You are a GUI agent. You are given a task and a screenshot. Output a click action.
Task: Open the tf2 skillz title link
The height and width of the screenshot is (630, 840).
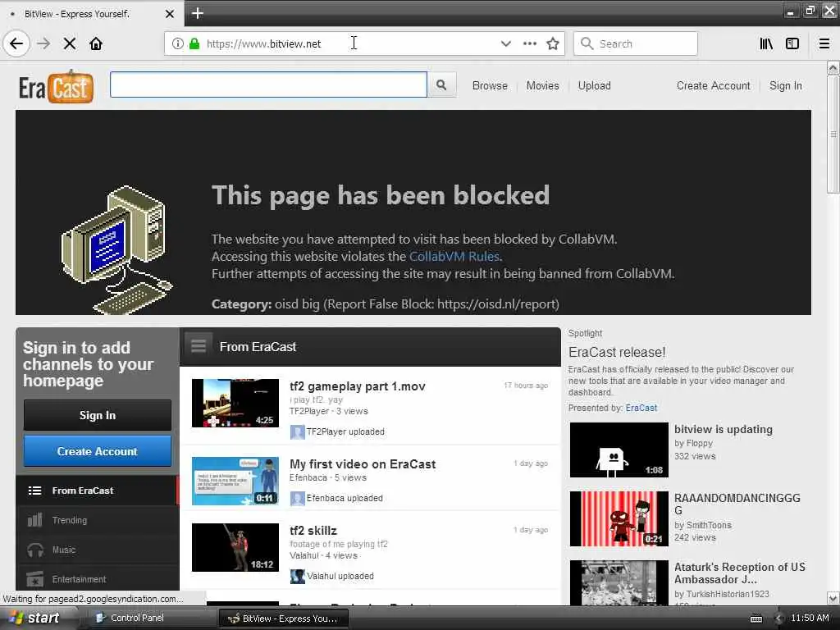click(x=313, y=531)
